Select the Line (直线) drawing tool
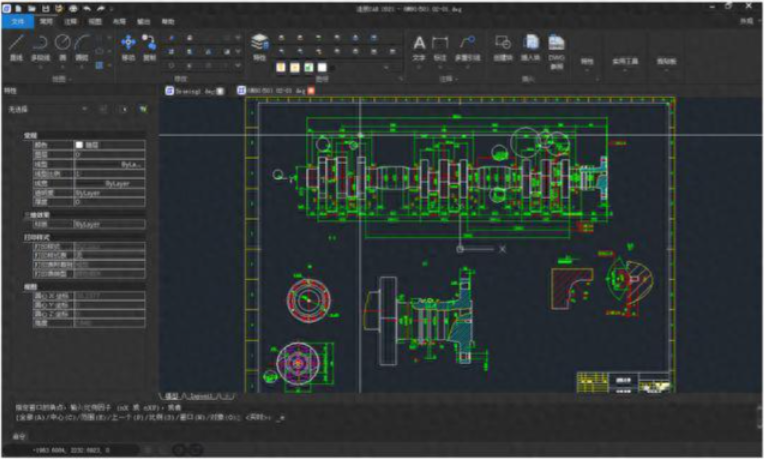The image size is (764, 459). [x=16, y=46]
